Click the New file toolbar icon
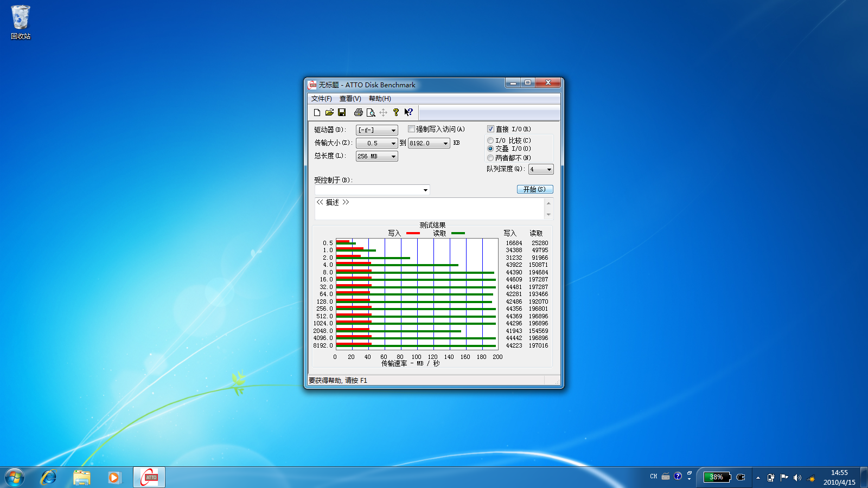Screen dimensions: 868x488 [317, 112]
